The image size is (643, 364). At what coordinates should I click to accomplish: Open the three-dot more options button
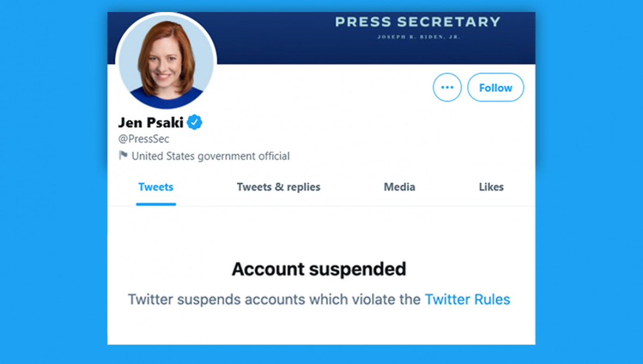(447, 87)
